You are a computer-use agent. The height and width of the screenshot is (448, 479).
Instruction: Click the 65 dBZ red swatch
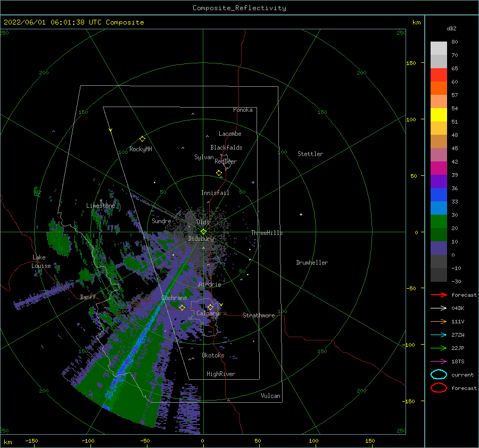pos(439,75)
